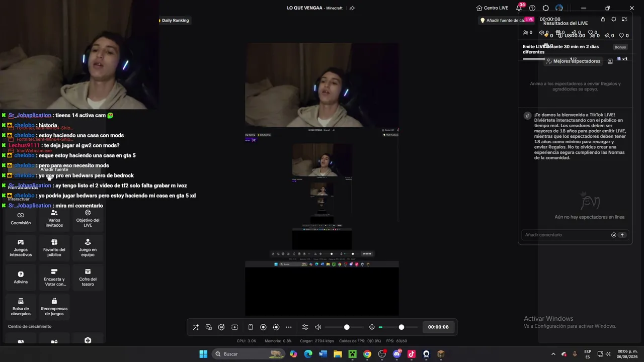The width and height of the screenshot is (644, 362).
Task: Open Centro LIVE
Action: (492, 8)
